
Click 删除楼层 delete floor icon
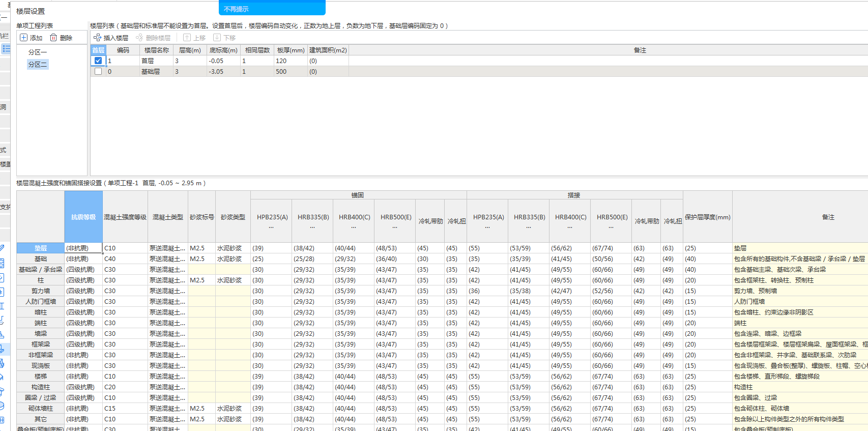(139, 38)
